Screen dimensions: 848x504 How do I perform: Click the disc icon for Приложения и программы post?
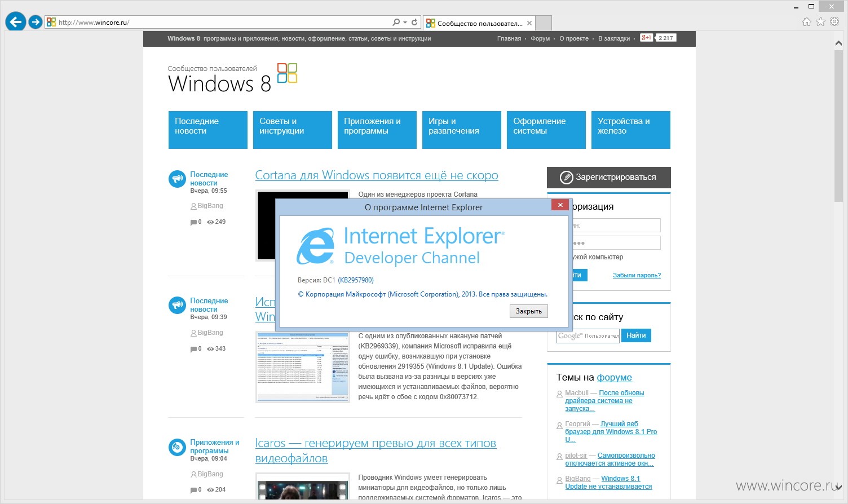177,447
